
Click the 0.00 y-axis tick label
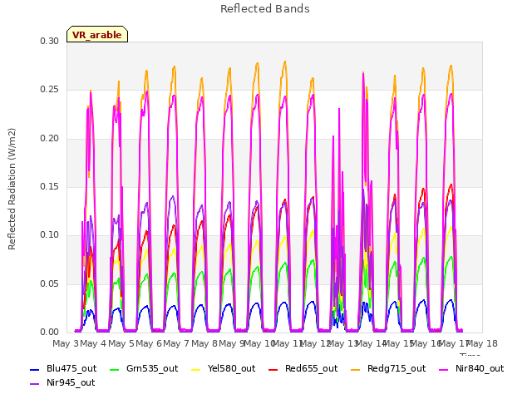(50, 332)
